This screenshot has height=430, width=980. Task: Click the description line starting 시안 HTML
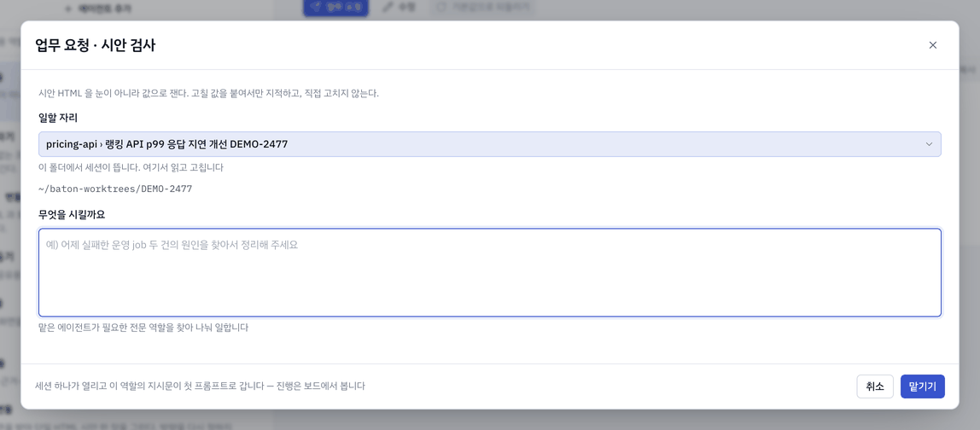click(x=209, y=94)
